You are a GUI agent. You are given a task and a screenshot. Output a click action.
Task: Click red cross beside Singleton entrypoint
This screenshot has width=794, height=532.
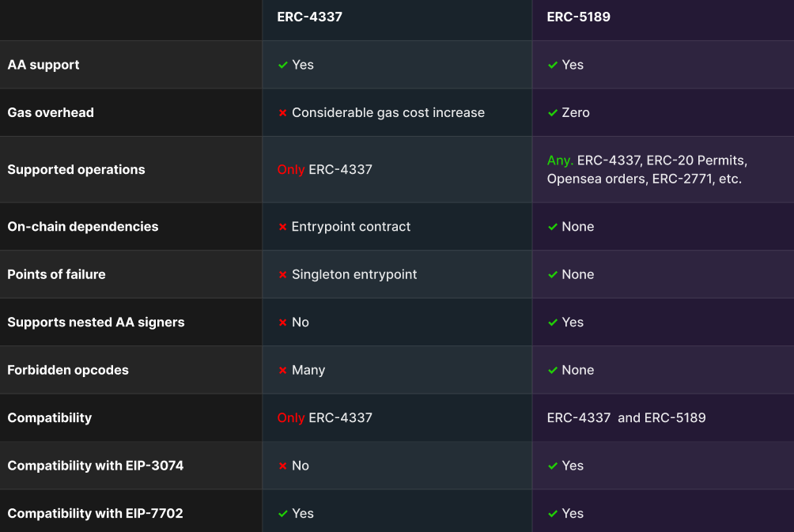tap(282, 275)
